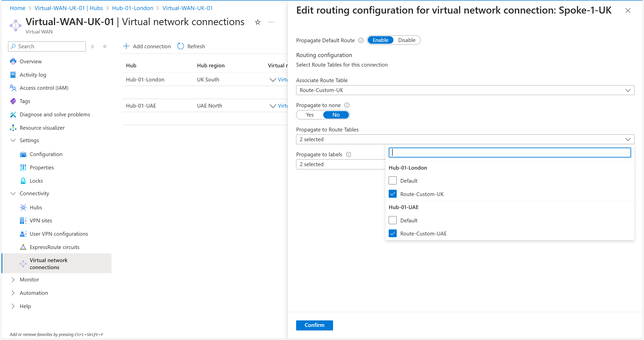Click the sidebar expand/collapse all arrows icon
This screenshot has width=644, height=340.
tap(93, 46)
